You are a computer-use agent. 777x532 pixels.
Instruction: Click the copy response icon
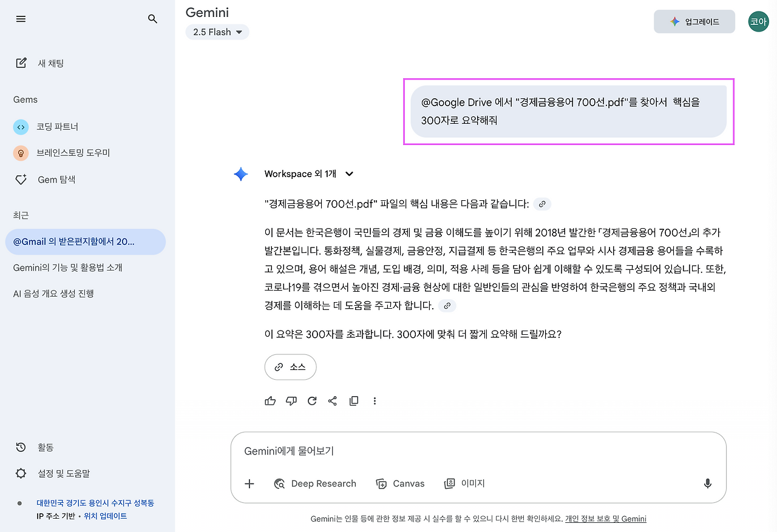[354, 401]
